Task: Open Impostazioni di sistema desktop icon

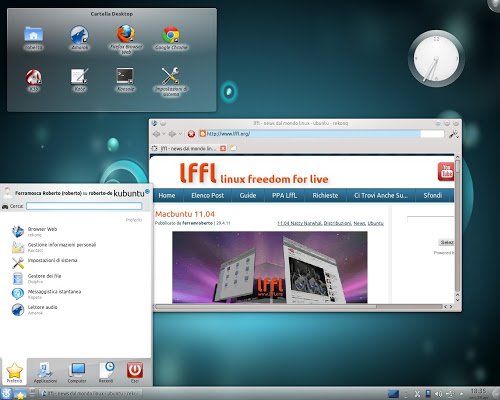Action: [171, 82]
